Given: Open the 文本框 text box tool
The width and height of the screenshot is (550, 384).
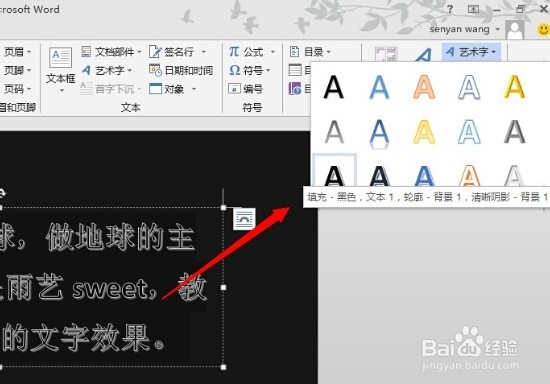Looking at the screenshot, I should click(61, 69).
